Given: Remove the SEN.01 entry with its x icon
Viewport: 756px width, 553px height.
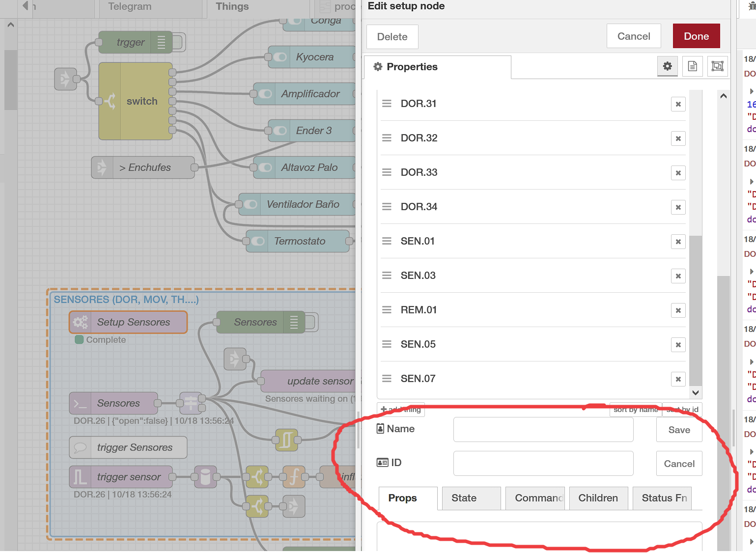Looking at the screenshot, I should coord(678,241).
